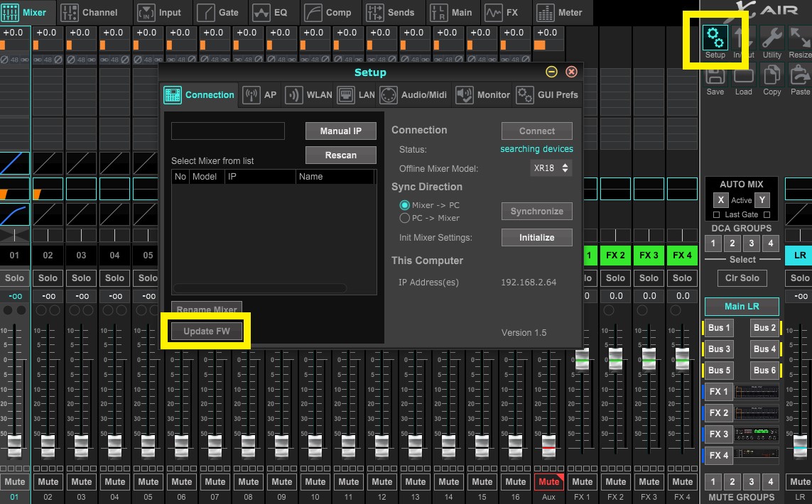
Task: Open FX 1 effect rack thumbnail
Action: [757, 392]
